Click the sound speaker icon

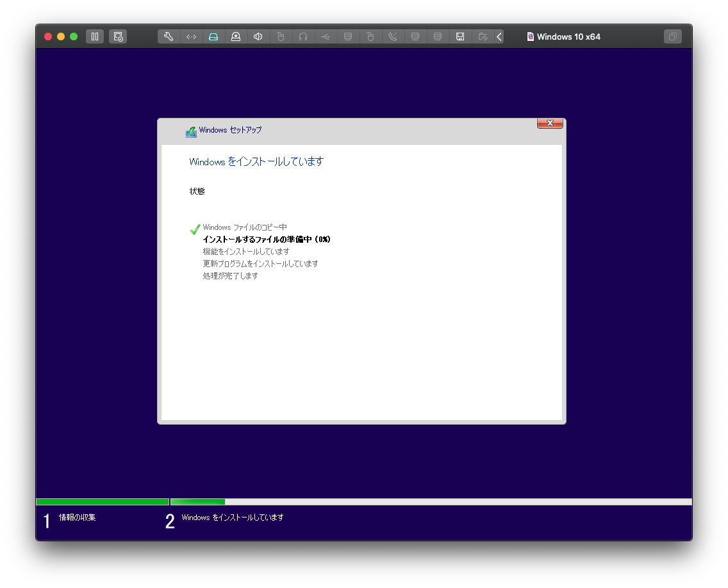[x=258, y=37]
